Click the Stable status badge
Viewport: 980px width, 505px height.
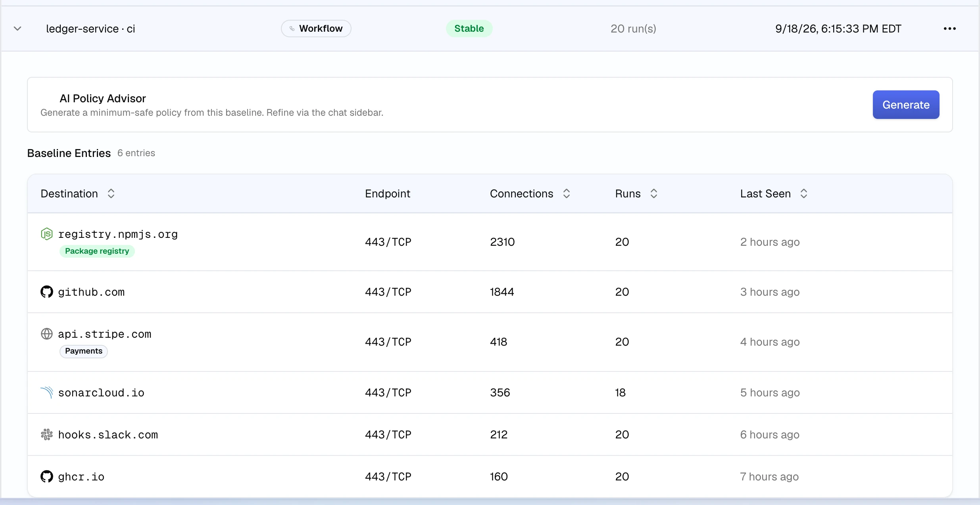pyautogui.click(x=469, y=29)
